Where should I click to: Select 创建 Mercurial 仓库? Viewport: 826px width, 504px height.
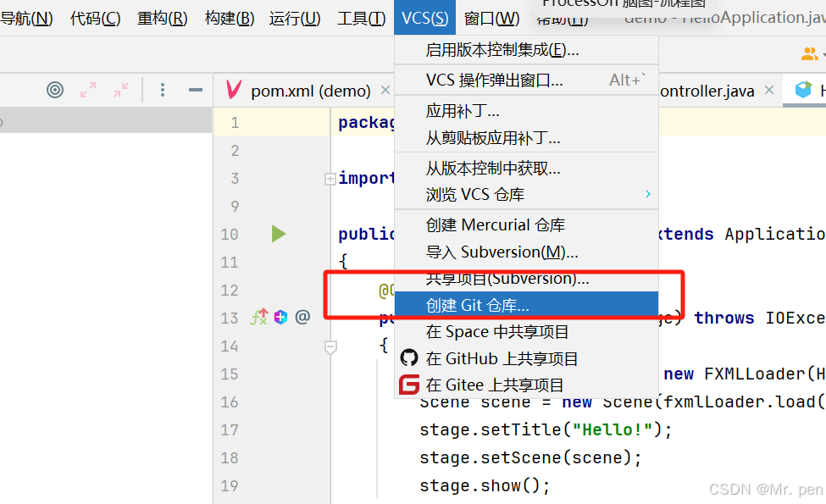point(526,224)
